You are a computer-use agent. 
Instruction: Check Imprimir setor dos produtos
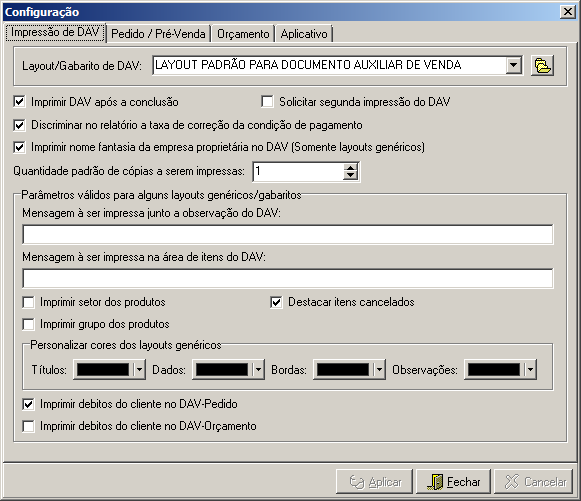point(28,302)
